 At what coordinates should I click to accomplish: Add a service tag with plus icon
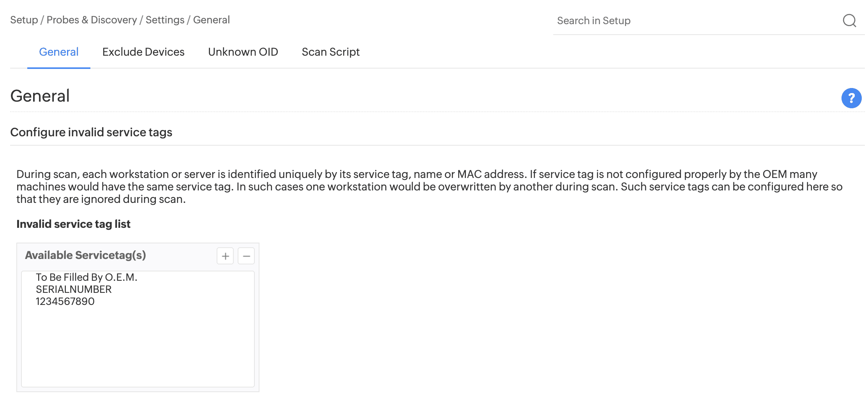tap(225, 256)
